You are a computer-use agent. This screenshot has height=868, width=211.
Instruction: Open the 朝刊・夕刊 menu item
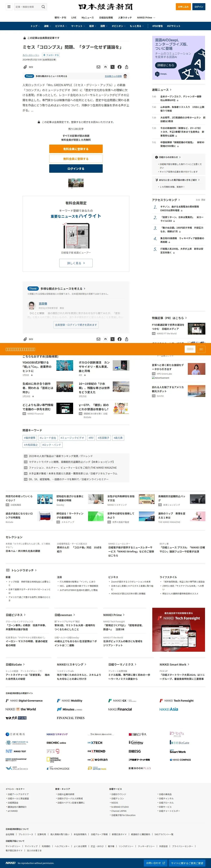point(60,18)
